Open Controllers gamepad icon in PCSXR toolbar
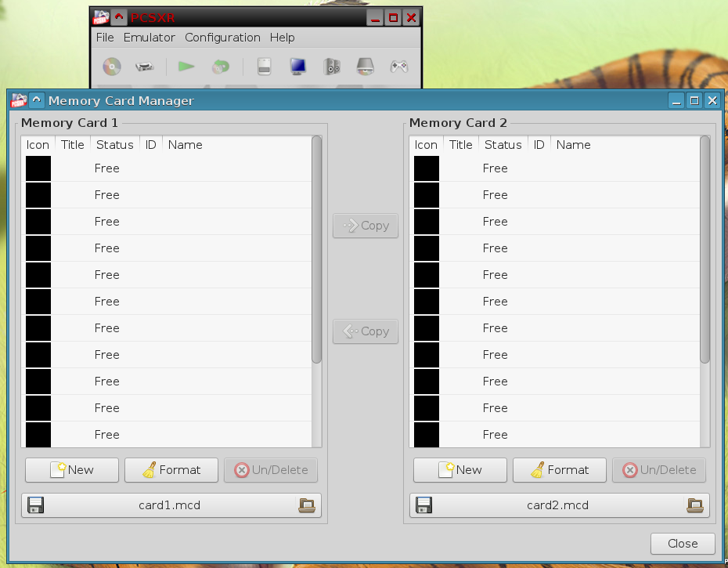This screenshot has width=728, height=568. pos(398,67)
